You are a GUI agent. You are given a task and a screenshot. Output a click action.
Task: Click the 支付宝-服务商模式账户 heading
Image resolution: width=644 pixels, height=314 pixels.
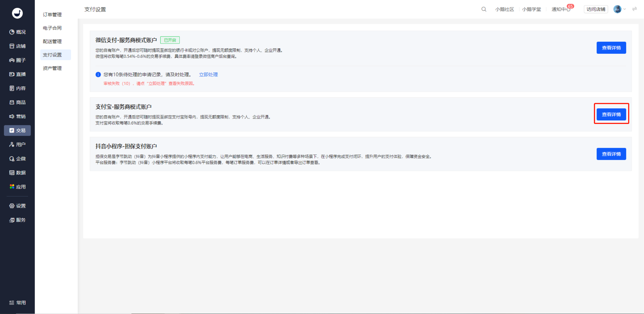pos(123,107)
